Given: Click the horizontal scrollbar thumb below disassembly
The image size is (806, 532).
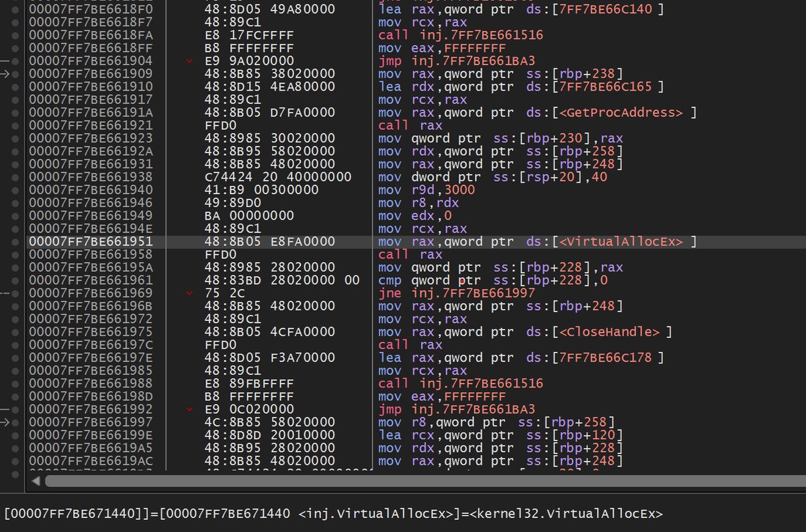Looking at the screenshot, I should pos(425,482).
